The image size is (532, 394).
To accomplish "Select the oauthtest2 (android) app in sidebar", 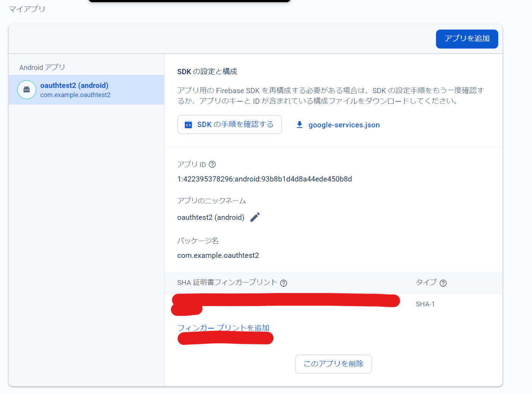I will click(86, 90).
